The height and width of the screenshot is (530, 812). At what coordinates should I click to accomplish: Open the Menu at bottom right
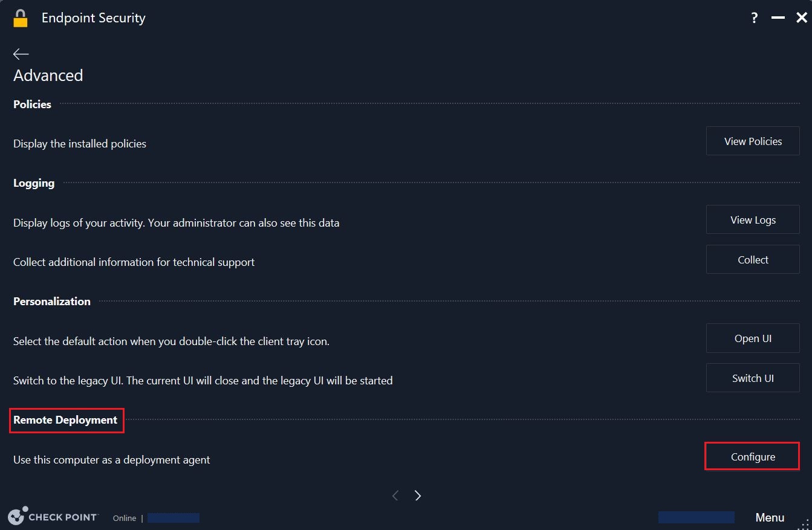click(x=770, y=517)
